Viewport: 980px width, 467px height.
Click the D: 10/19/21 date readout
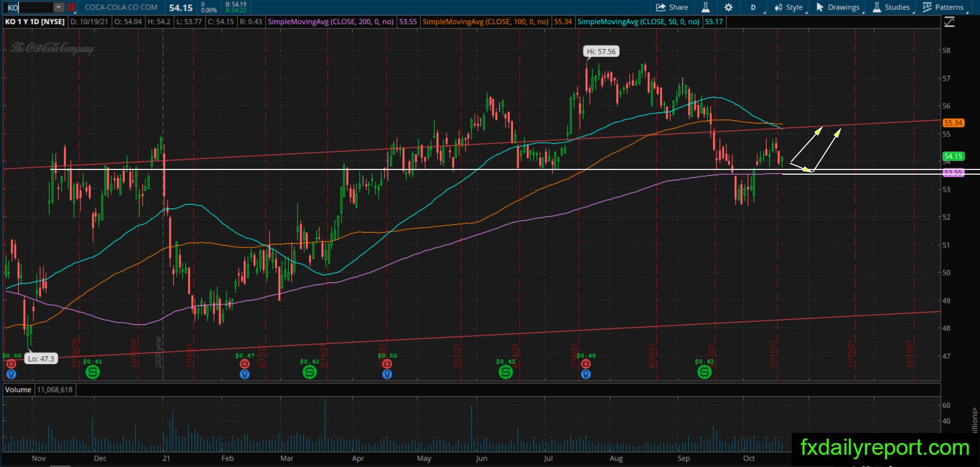(89, 22)
